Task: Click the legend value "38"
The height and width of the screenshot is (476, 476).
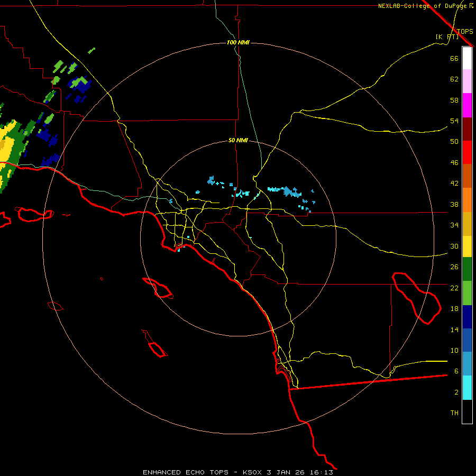Action: point(454,204)
